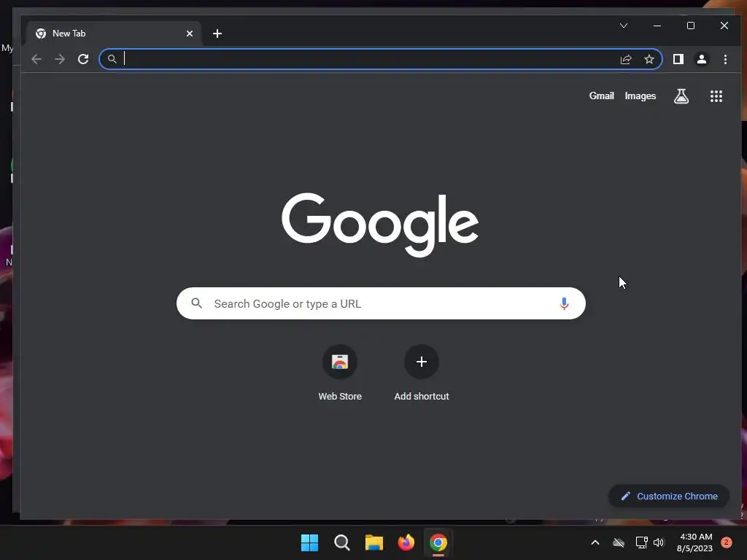This screenshot has height=560, width=747.
Task: Open the Chrome side panel
Action: (678, 59)
